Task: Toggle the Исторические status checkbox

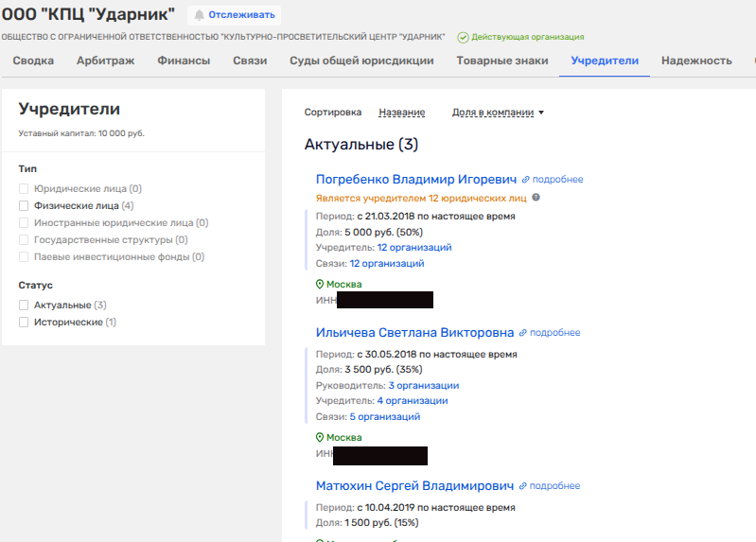Action: 24,323
